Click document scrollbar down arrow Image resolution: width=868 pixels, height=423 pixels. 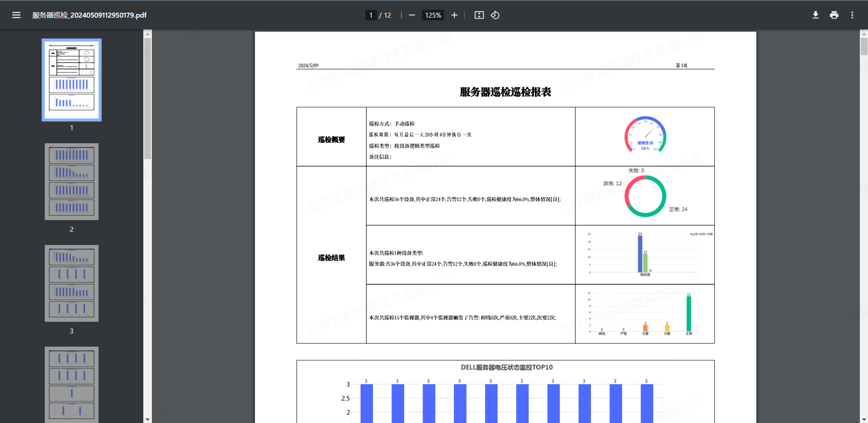point(864,419)
